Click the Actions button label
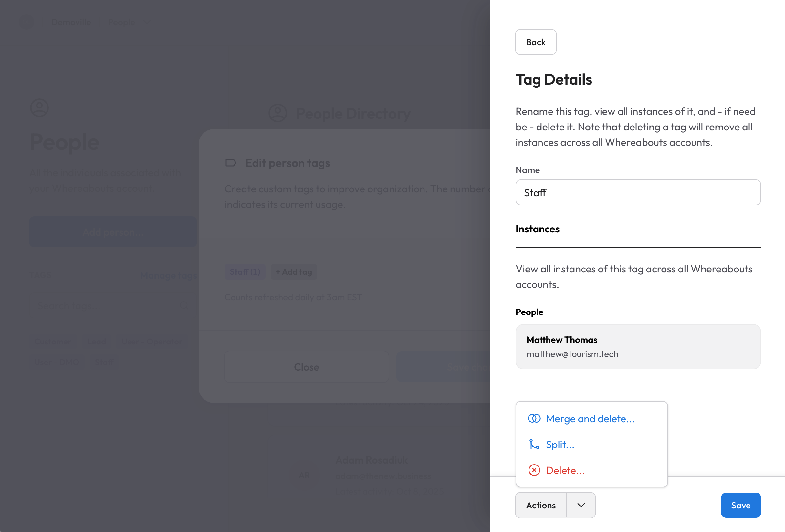 coord(541,505)
